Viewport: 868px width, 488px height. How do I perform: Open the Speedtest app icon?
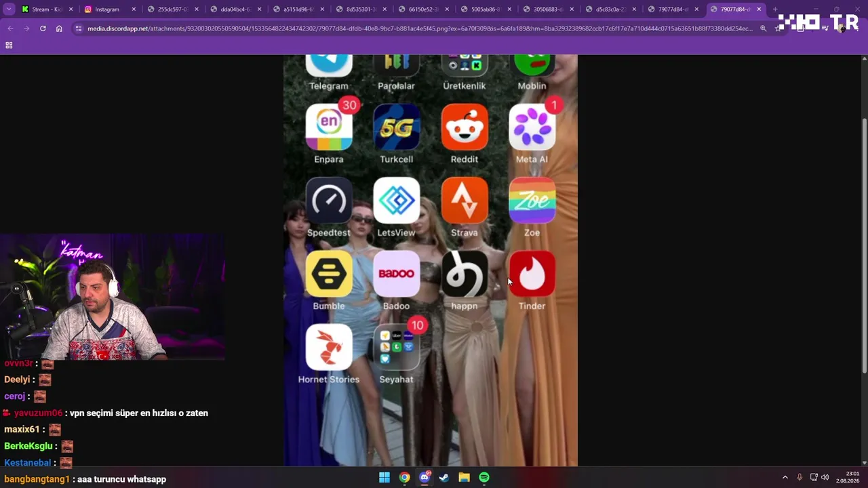point(329,201)
